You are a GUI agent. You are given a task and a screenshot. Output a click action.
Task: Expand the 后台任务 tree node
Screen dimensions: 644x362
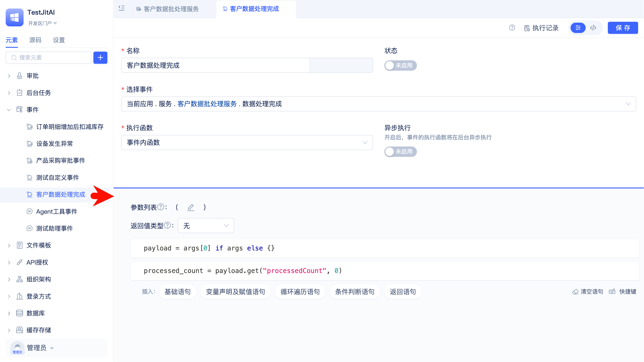pyautogui.click(x=9, y=93)
